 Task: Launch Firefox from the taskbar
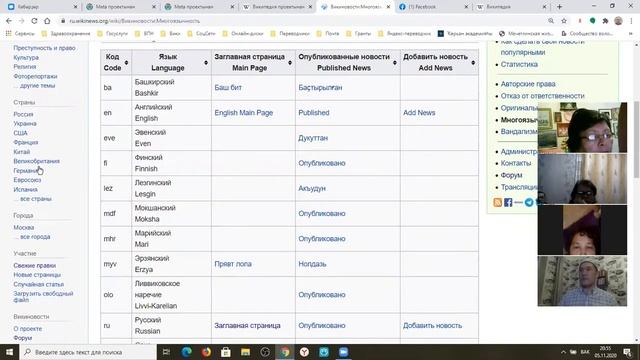(x=206, y=352)
